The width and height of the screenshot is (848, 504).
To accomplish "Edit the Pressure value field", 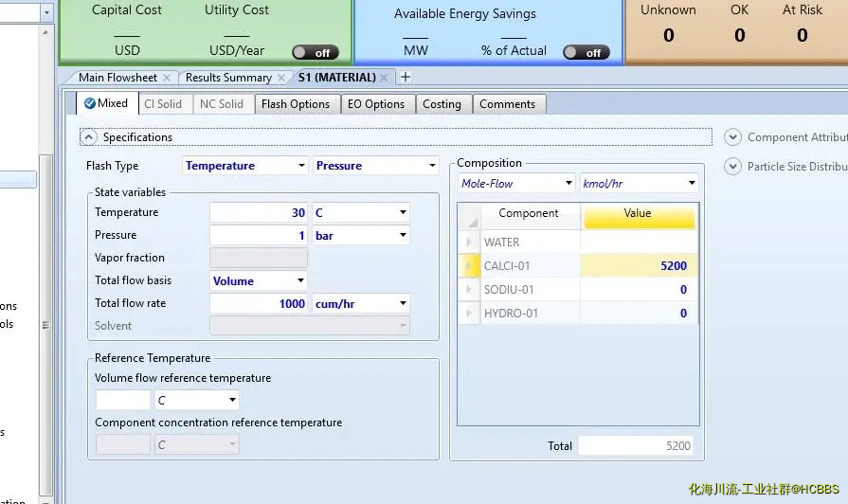I will tap(259, 235).
